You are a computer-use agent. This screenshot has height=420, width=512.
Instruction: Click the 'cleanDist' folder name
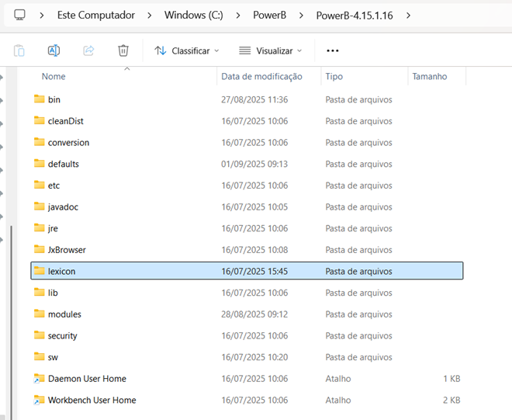click(66, 121)
